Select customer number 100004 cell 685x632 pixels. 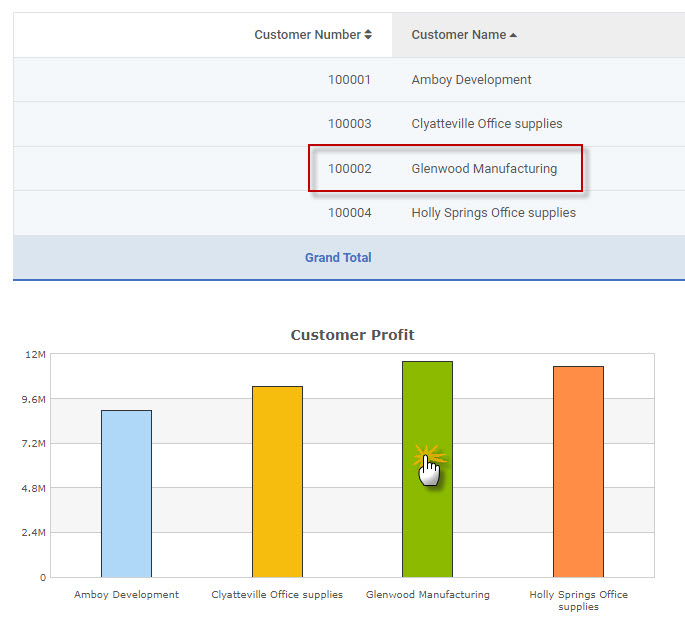coord(349,213)
